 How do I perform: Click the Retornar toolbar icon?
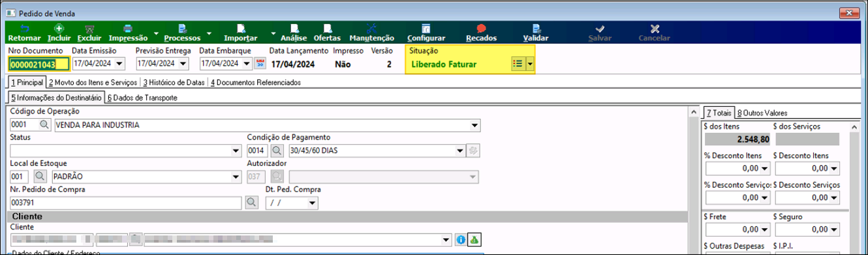point(25,29)
